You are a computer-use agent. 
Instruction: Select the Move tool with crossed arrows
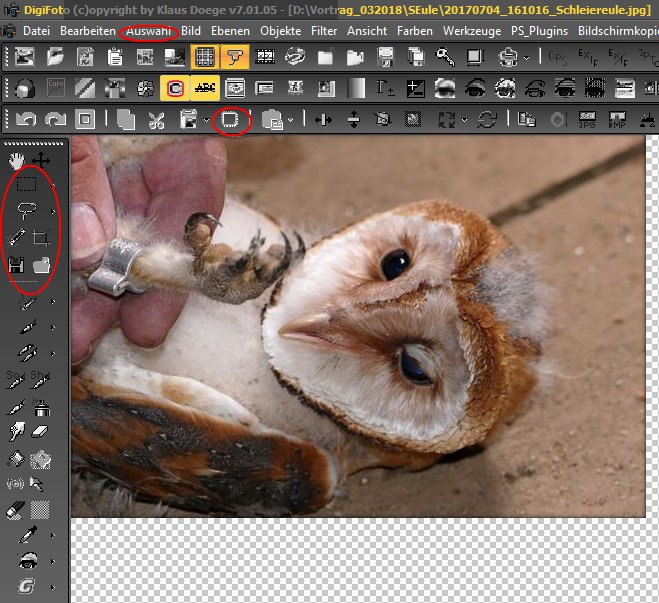click(x=41, y=160)
